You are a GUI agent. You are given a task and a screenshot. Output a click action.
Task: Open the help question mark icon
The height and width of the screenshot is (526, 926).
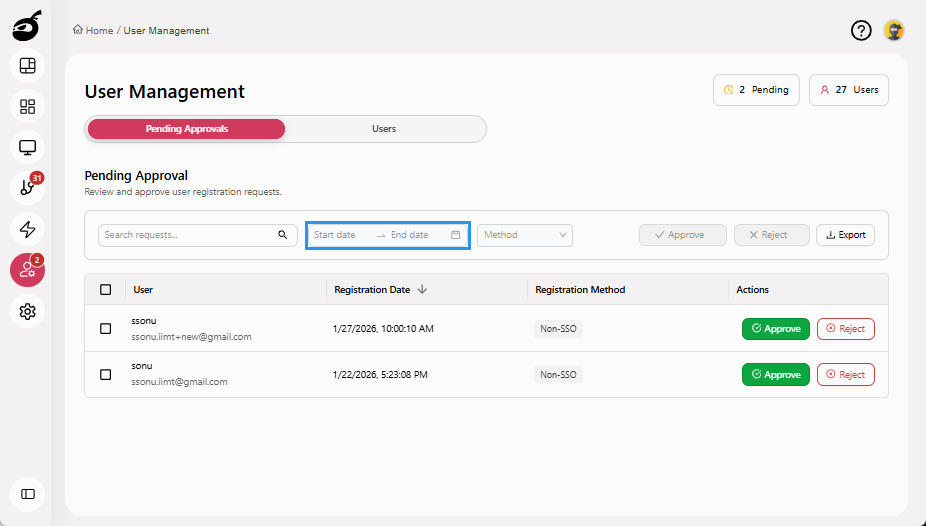pos(861,30)
